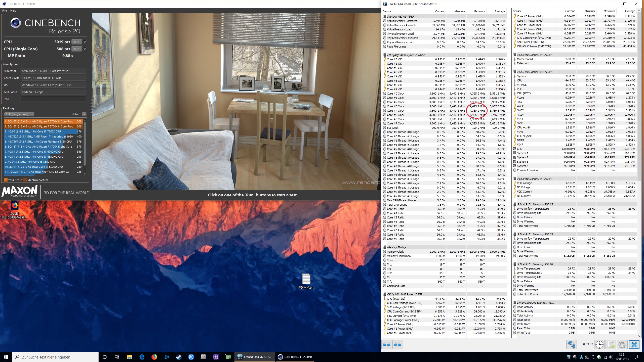The image size is (644, 362).
Task: Click the blue X close sensors button
Action: click(634, 344)
